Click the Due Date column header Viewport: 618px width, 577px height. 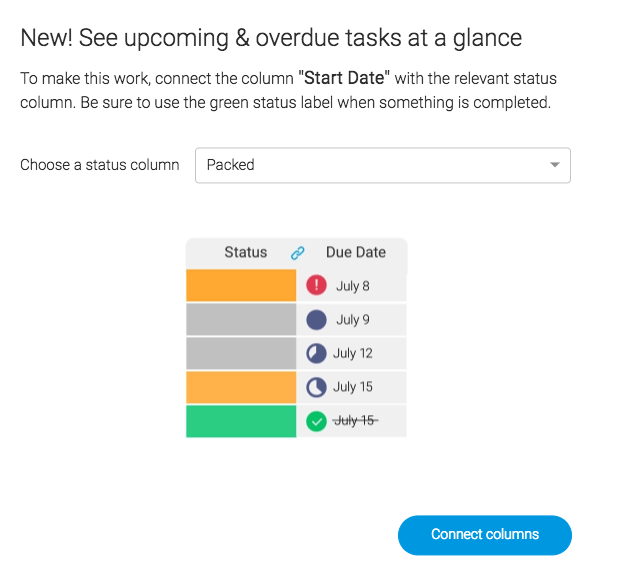pos(356,252)
